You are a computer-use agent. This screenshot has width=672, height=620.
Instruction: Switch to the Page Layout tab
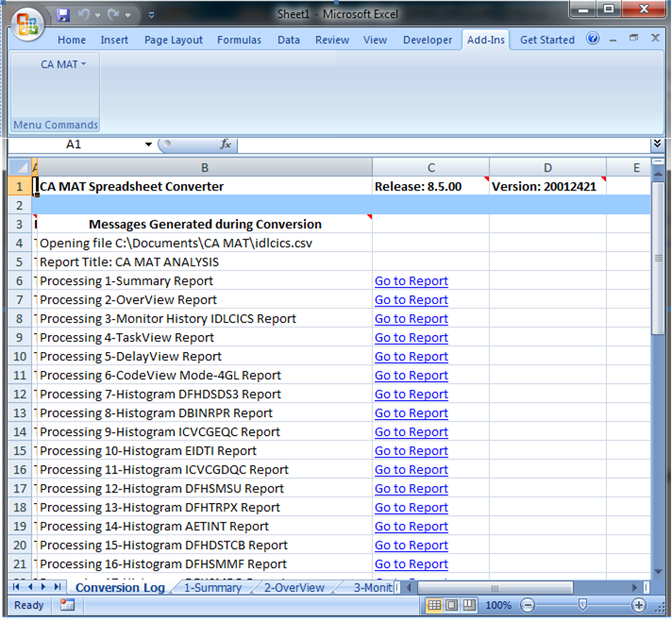[x=173, y=40]
